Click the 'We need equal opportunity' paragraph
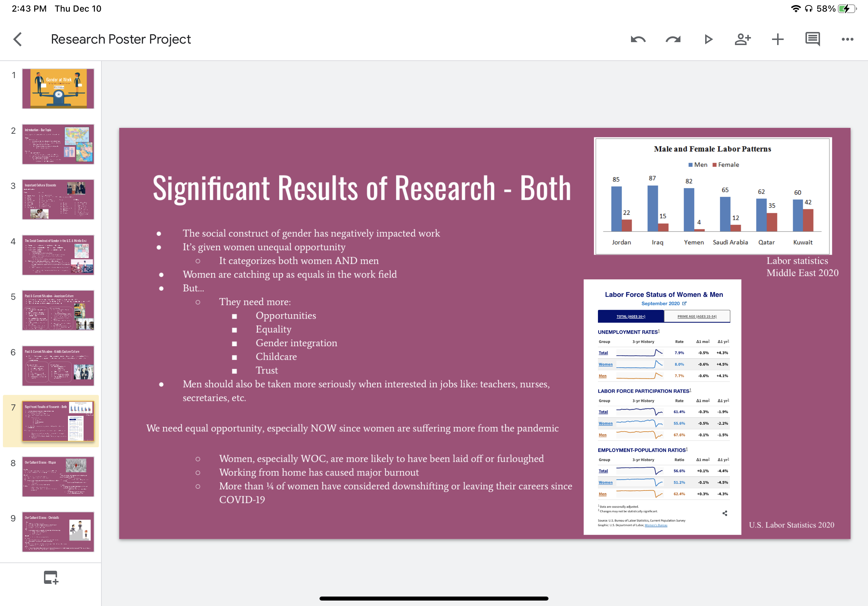This screenshot has width=868, height=606. (352, 428)
